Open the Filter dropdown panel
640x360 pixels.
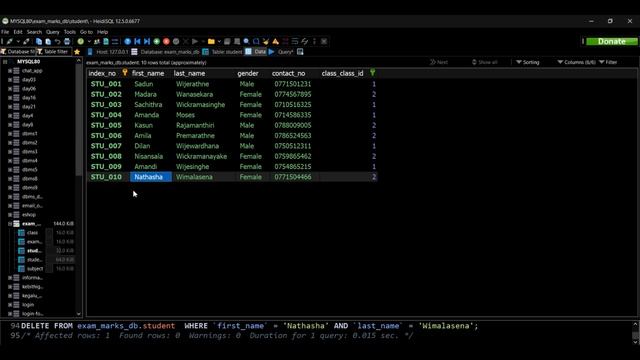tap(608, 62)
